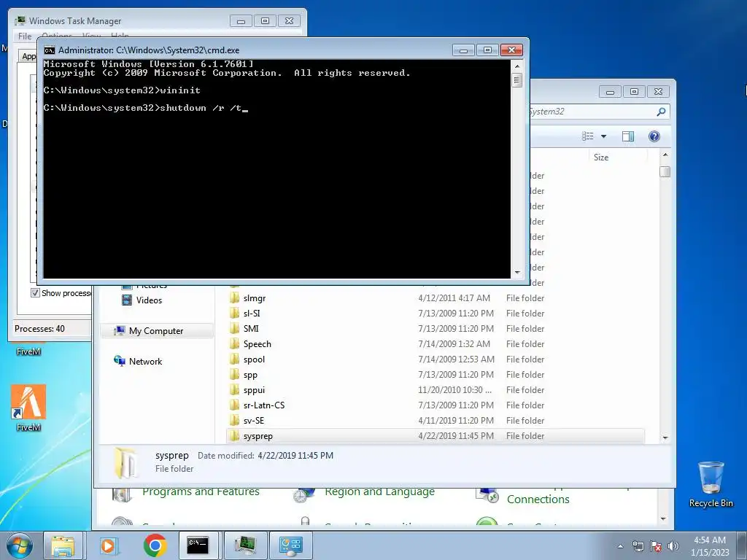Toggle the Explorer preview pane icon
This screenshot has height=560, width=747.
[628, 136]
